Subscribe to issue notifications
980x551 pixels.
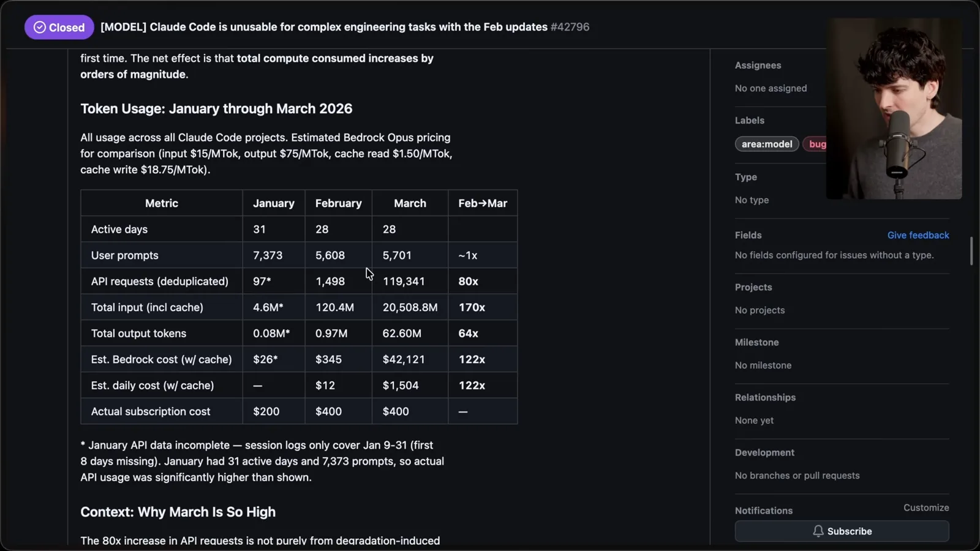point(842,531)
